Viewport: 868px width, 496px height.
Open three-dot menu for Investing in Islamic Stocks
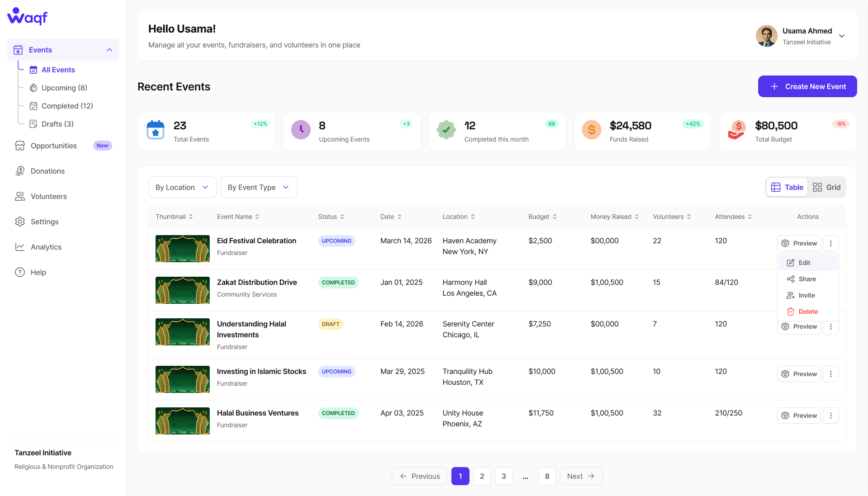click(830, 374)
